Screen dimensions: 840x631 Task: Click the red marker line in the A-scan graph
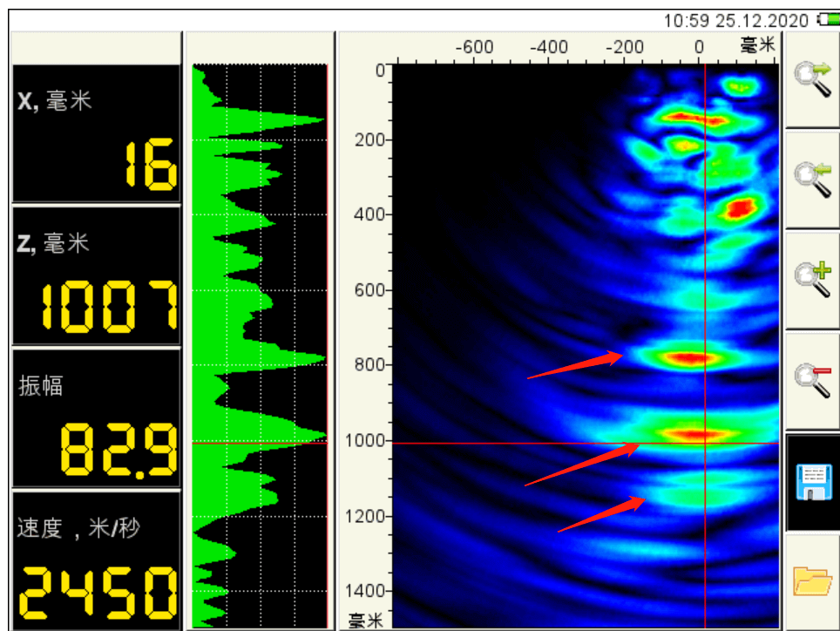(x=260, y=443)
